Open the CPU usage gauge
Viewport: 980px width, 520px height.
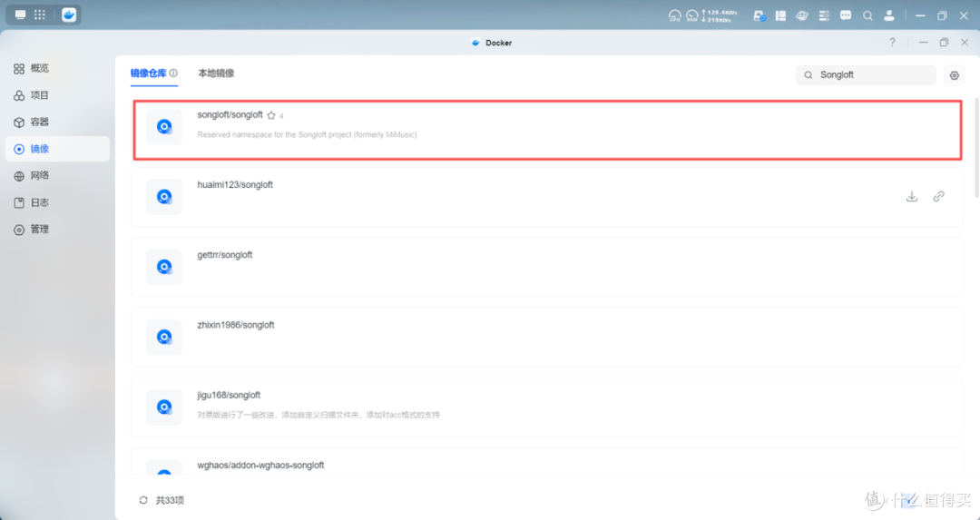pyautogui.click(x=674, y=15)
